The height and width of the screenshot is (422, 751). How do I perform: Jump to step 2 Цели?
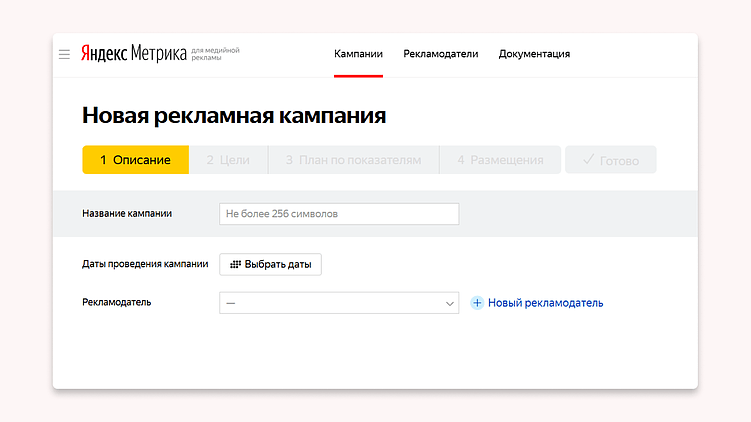point(228,160)
